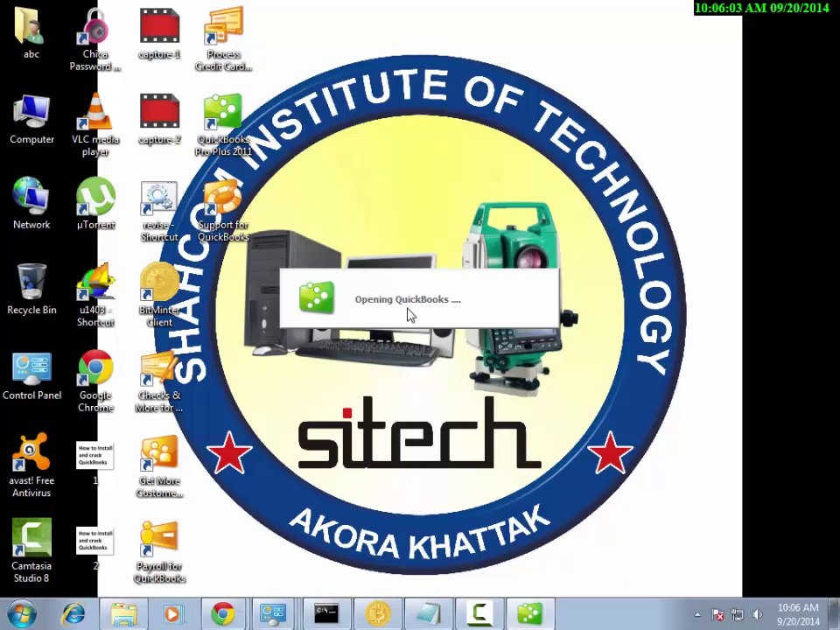This screenshot has width=840, height=630.
Task: Launch QuickBooks Pro Plus 2011 shortcut
Action: click(x=223, y=124)
